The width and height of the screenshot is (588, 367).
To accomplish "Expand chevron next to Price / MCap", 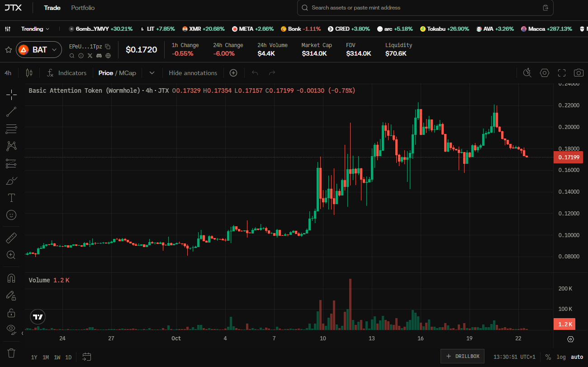I will point(152,73).
